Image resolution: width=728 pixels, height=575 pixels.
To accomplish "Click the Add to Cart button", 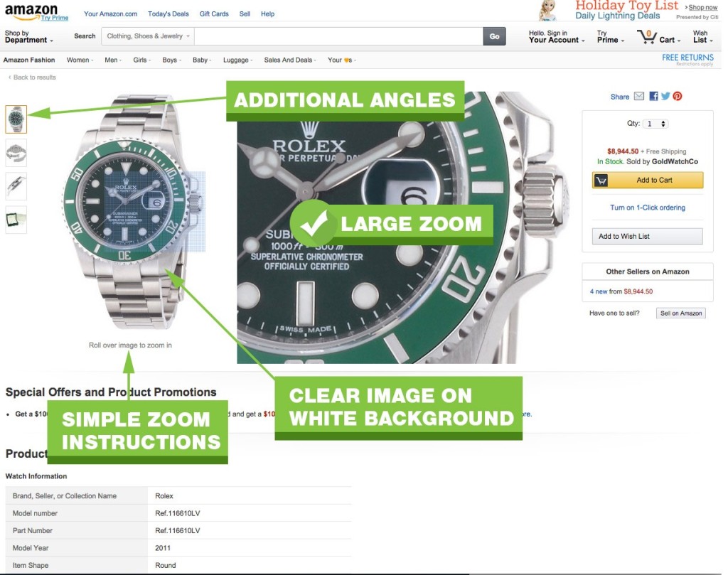I will (648, 180).
